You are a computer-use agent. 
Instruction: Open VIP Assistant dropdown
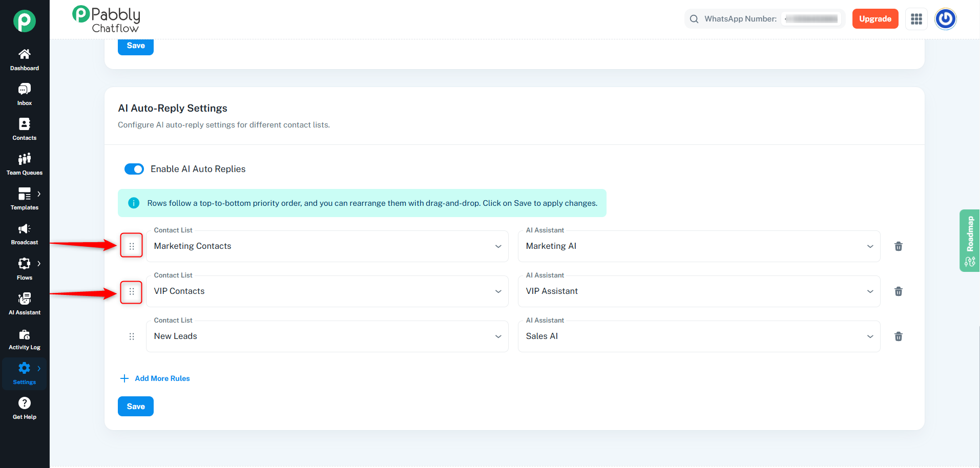pyautogui.click(x=699, y=291)
